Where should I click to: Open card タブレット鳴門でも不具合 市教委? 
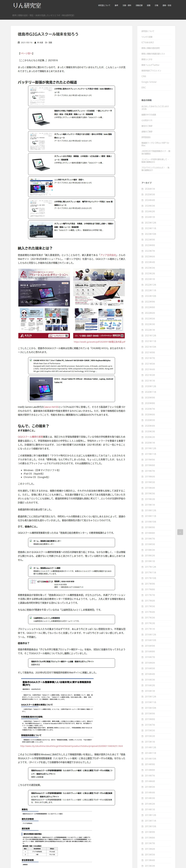click(71, 230)
